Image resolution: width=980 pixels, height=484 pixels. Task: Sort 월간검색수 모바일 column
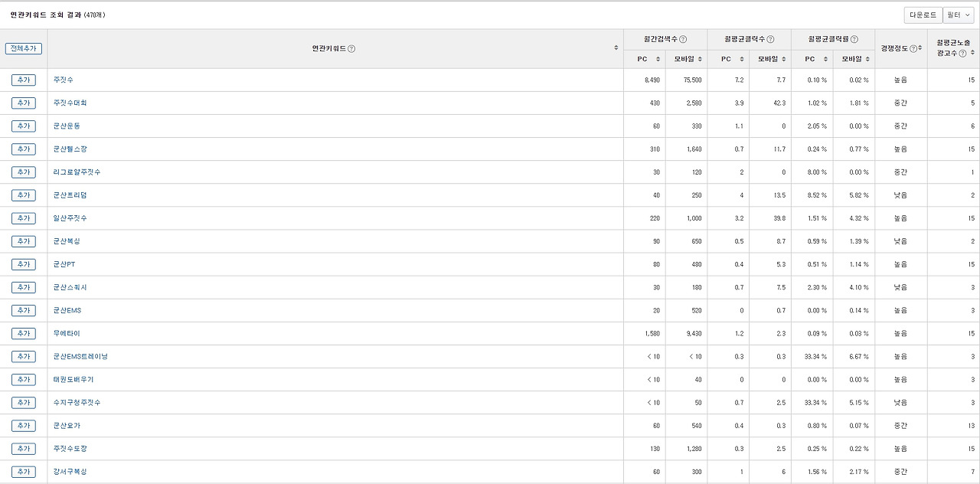700,59
